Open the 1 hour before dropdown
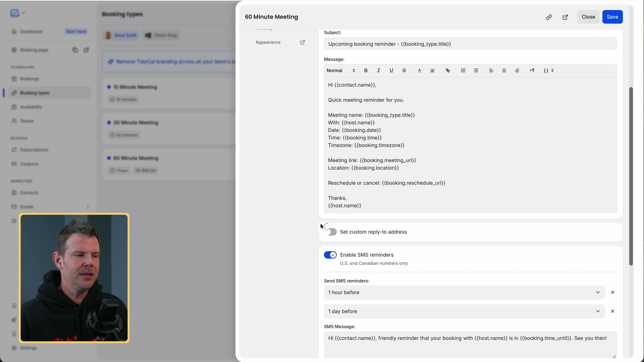 [464, 292]
